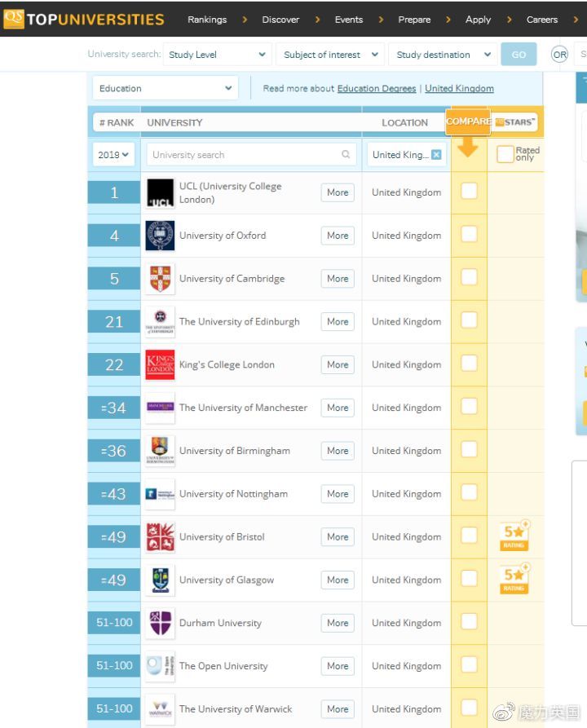Open the Events menu
The image size is (587, 728).
tap(349, 20)
